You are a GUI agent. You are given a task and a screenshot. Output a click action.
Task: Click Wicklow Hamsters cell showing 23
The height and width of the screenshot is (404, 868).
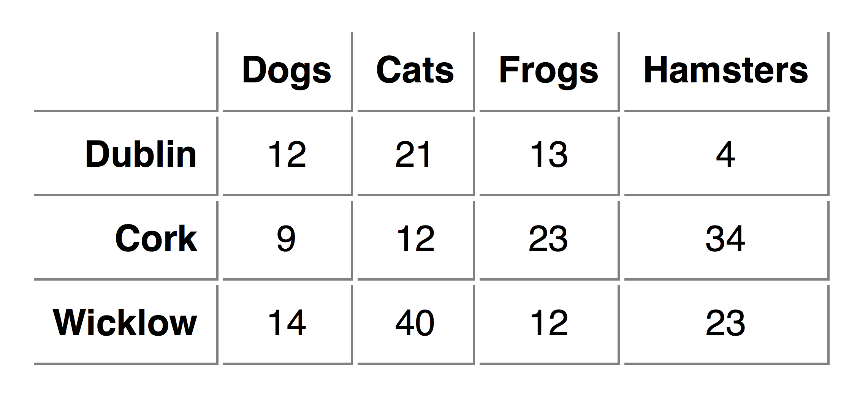click(x=727, y=325)
